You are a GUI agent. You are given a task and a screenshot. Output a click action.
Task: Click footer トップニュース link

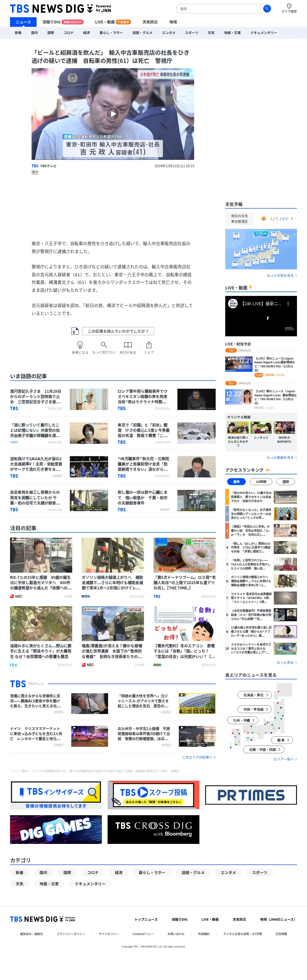[x=146, y=919]
